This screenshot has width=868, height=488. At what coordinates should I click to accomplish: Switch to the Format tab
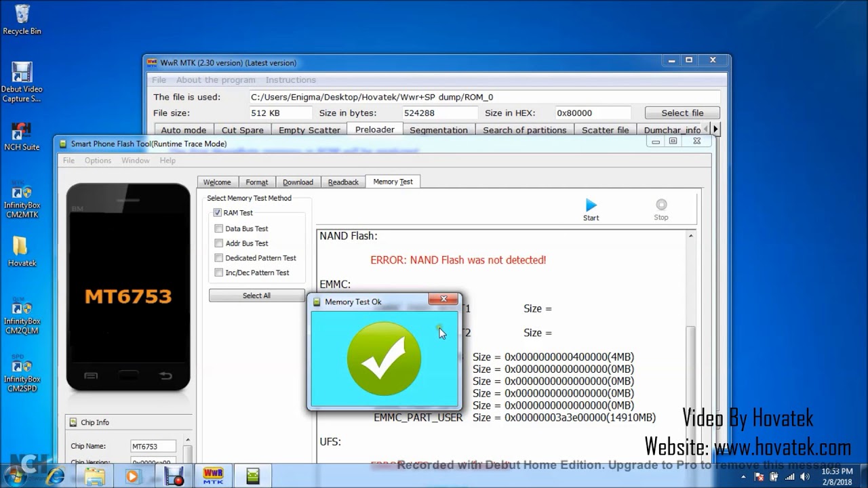tap(257, 182)
